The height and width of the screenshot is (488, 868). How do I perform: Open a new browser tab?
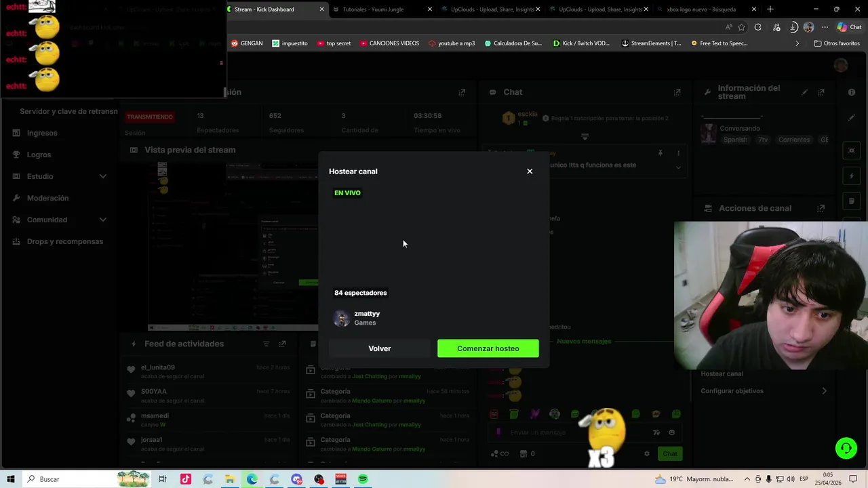pyautogui.click(x=770, y=9)
